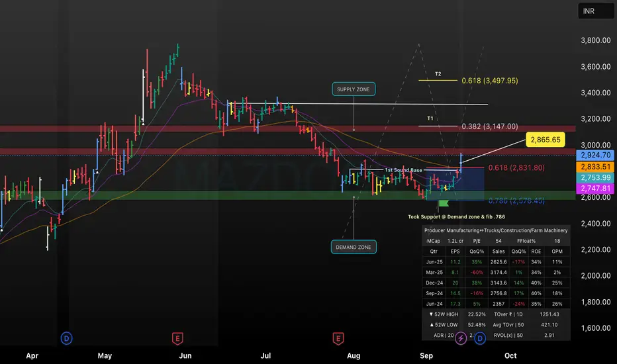Screen dimensions: 617x364
Task: Click the magenta 2,747.81 price tag
Action: [595, 189]
